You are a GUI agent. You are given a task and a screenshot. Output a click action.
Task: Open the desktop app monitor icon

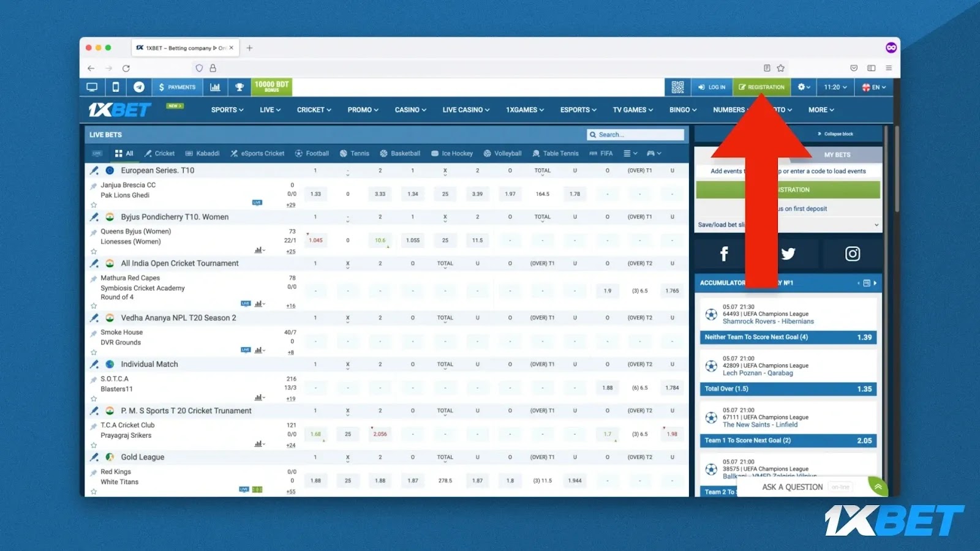click(92, 87)
